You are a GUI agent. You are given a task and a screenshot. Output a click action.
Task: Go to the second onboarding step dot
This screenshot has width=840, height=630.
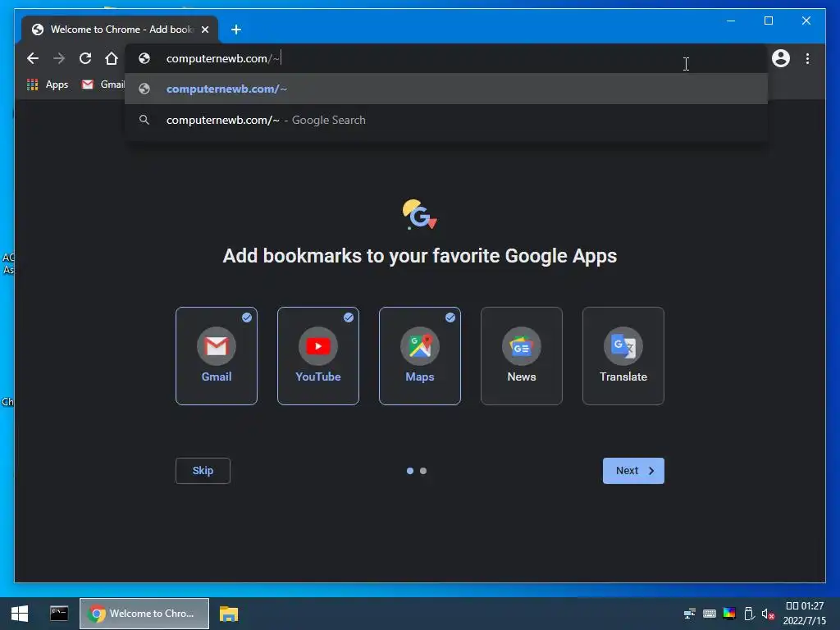click(423, 471)
